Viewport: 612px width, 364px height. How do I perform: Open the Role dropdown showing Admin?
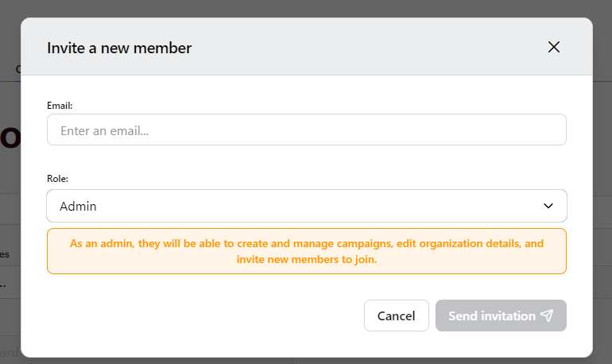coord(306,206)
